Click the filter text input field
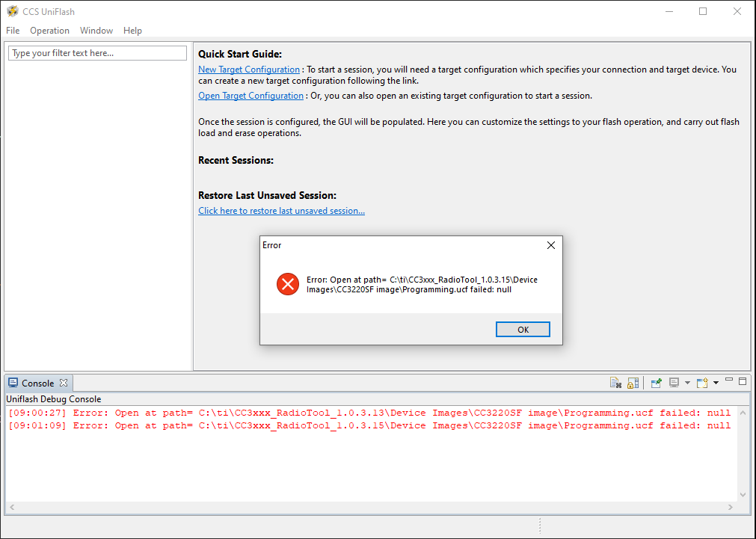This screenshot has width=756, height=539. [97, 53]
